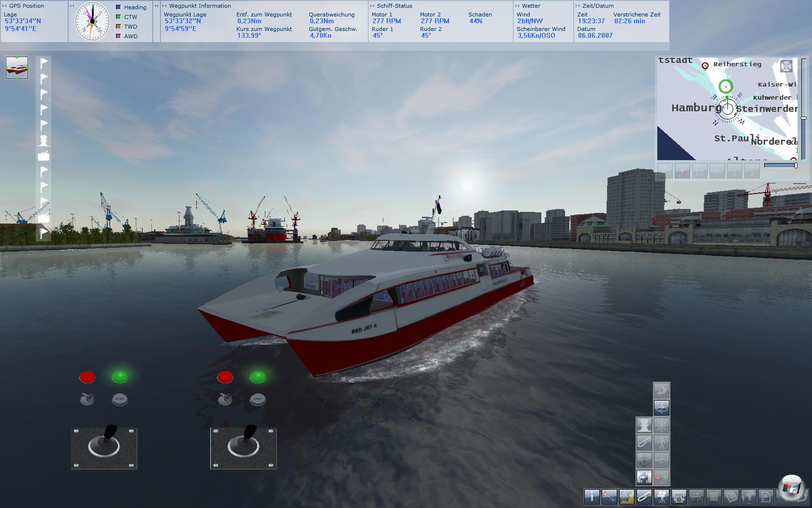Adjust the minimap vertical zoom slider
This screenshot has height=508, width=812.
(x=804, y=118)
